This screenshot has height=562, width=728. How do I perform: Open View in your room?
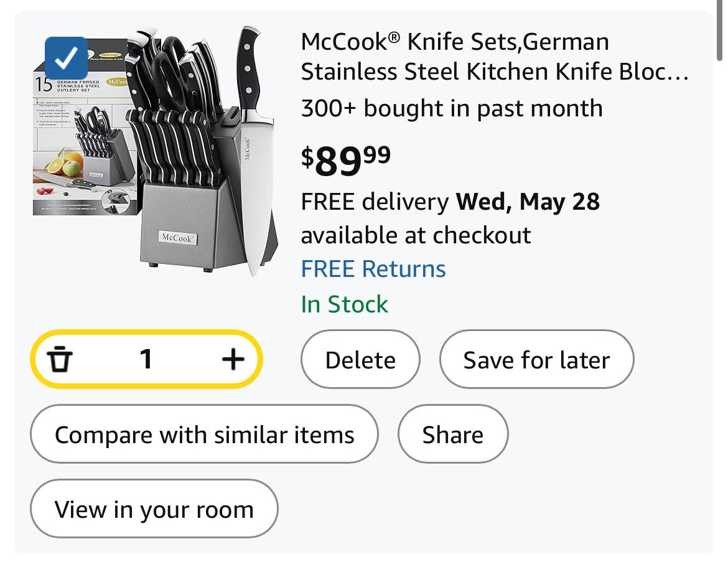(154, 508)
